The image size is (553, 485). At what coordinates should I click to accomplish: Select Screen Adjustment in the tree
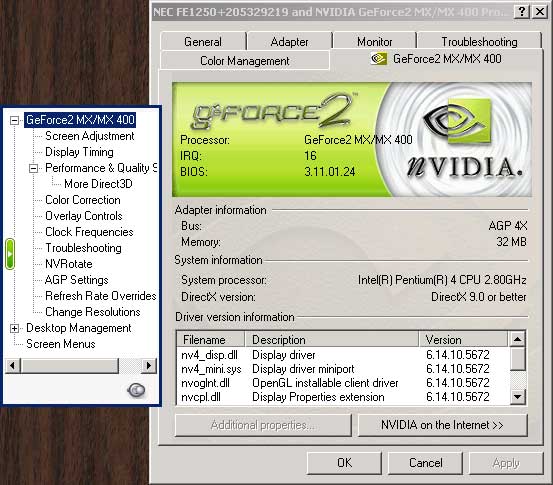pos(90,136)
